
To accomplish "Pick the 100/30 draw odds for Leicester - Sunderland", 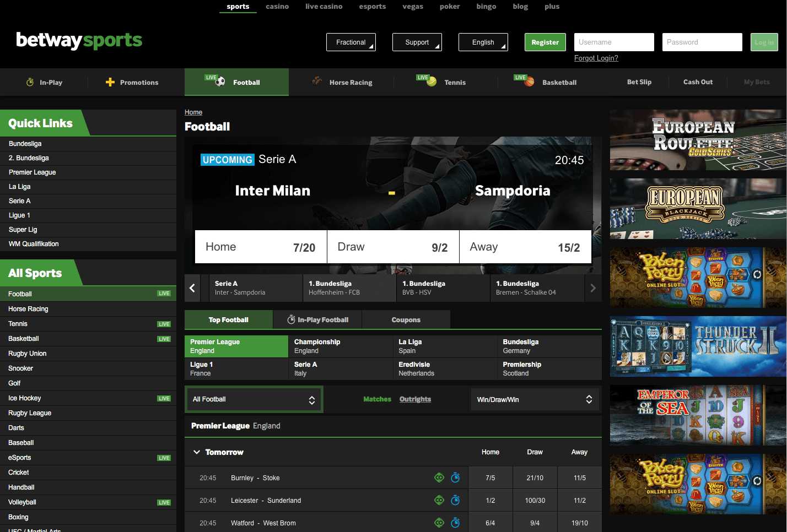I will 535,500.
